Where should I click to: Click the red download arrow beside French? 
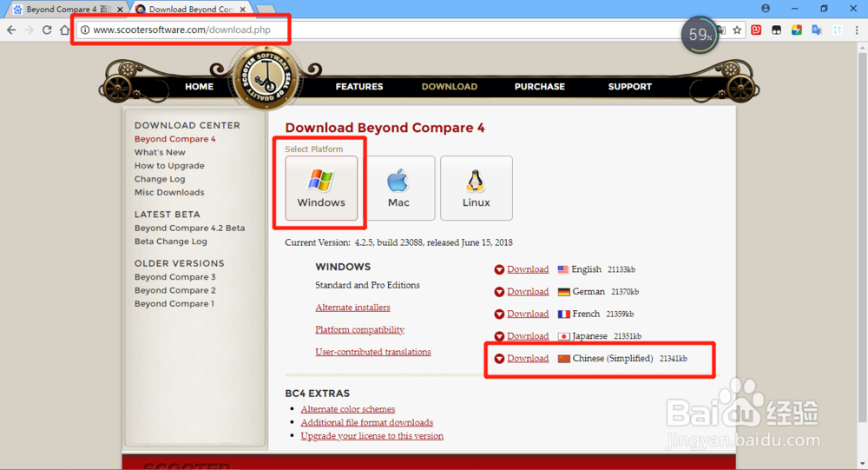click(499, 314)
